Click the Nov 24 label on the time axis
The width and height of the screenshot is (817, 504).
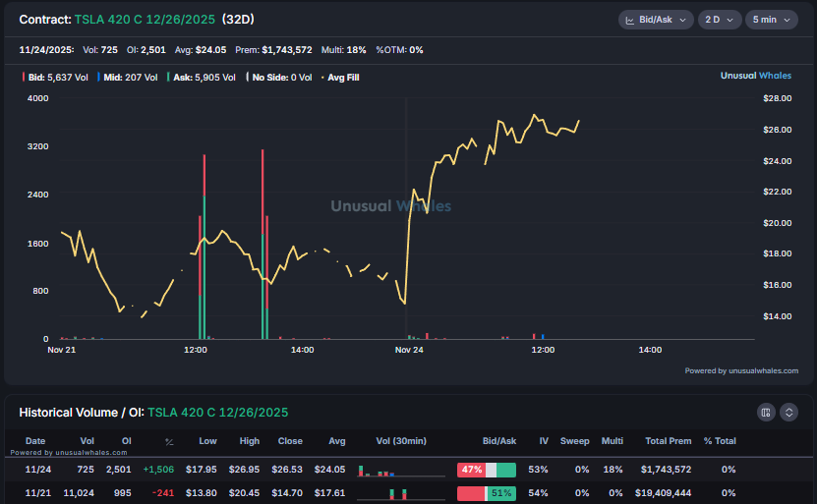[409, 350]
